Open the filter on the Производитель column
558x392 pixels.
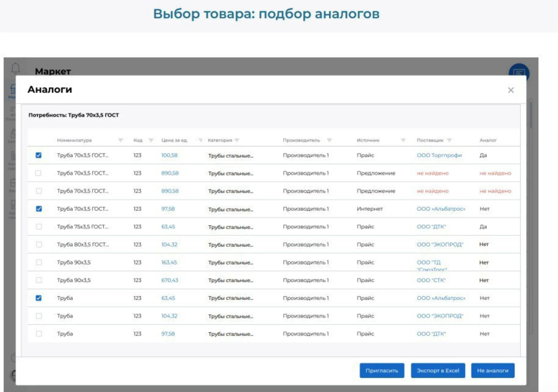[330, 140]
